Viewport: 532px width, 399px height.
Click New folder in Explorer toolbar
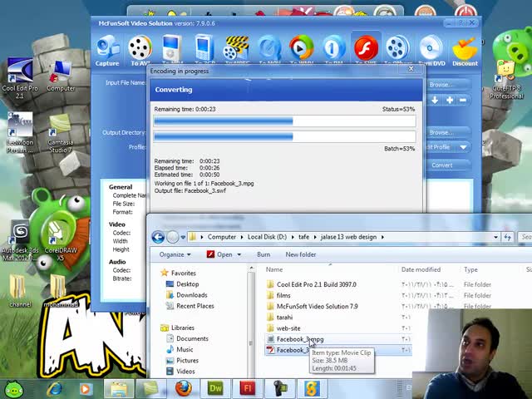click(301, 254)
